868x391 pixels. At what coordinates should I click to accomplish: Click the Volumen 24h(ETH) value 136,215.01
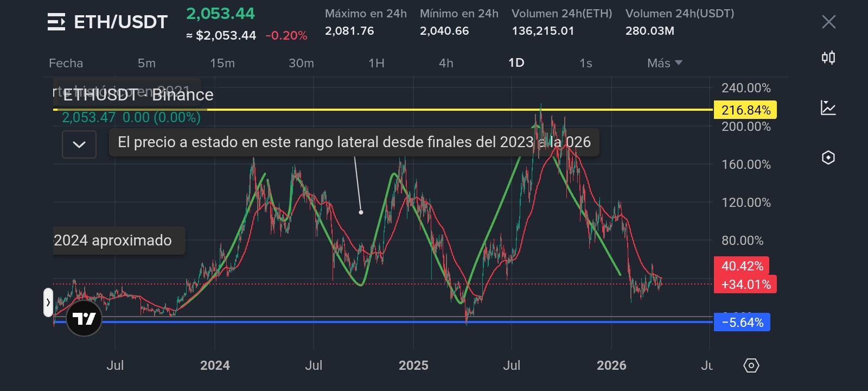click(x=543, y=31)
